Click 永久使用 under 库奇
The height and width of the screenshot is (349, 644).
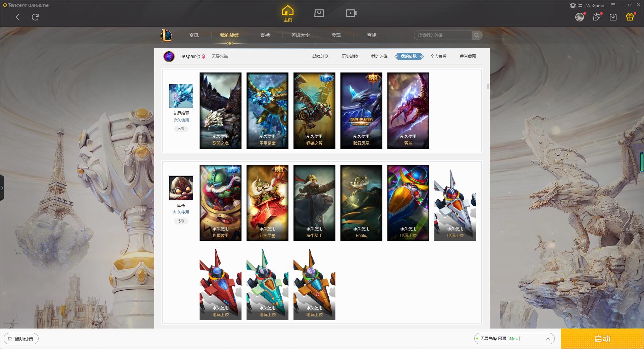point(181,212)
